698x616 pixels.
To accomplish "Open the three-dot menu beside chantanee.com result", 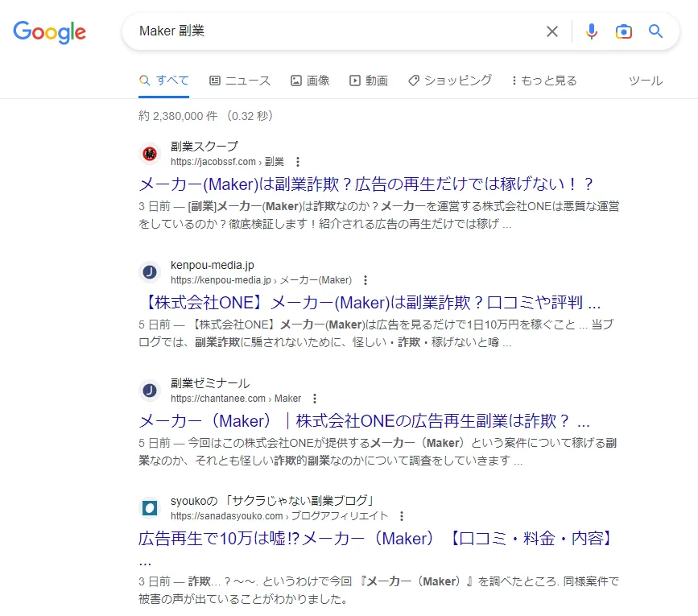I will (x=315, y=399).
